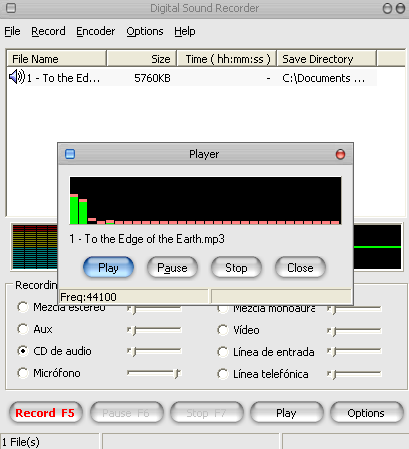Close the Player dialog with red button
The height and width of the screenshot is (449, 409).
[340, 154]
